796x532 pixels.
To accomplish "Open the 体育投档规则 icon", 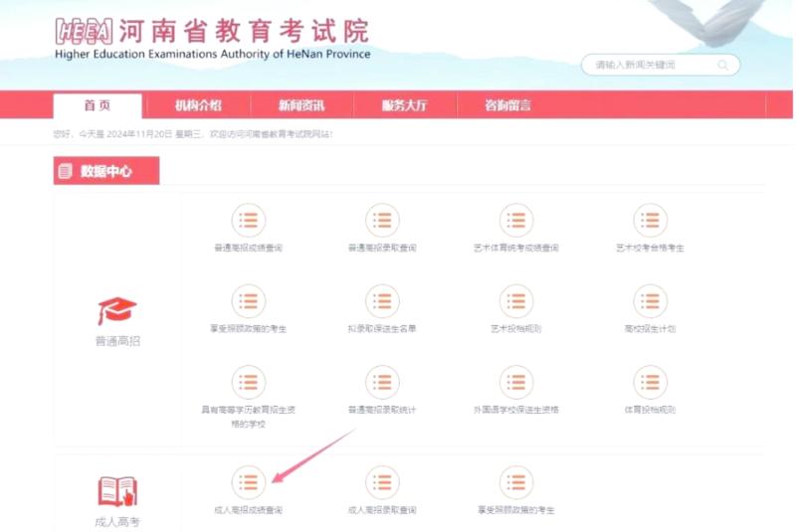I will 651,382.
